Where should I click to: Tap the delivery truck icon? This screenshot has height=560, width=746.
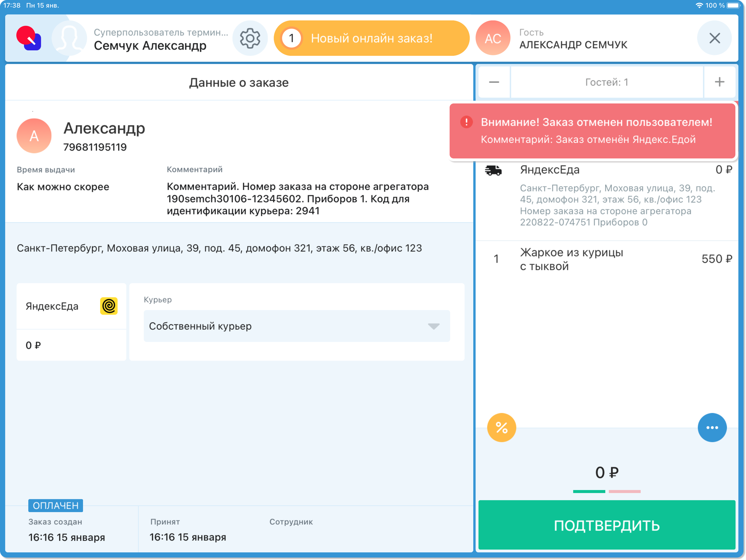(x=493, y=170)
